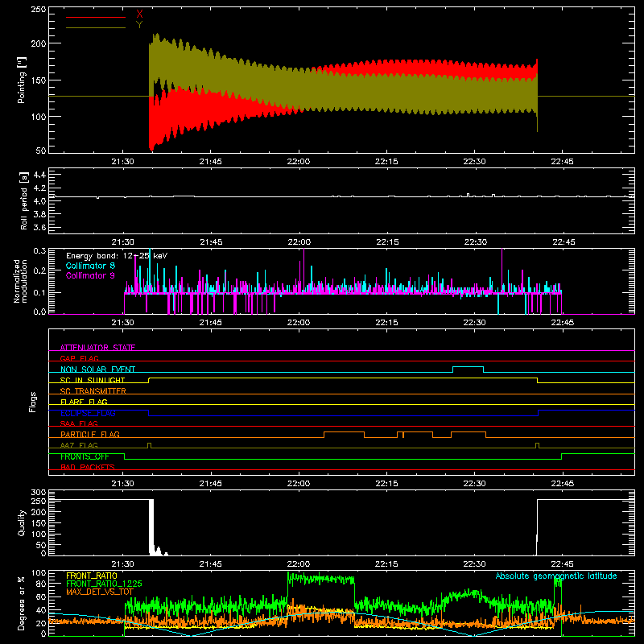This screenshot has width=644, height=644.
Task: Click the 'Energy band: 12-25 keV' text
Action: (117, 256)
